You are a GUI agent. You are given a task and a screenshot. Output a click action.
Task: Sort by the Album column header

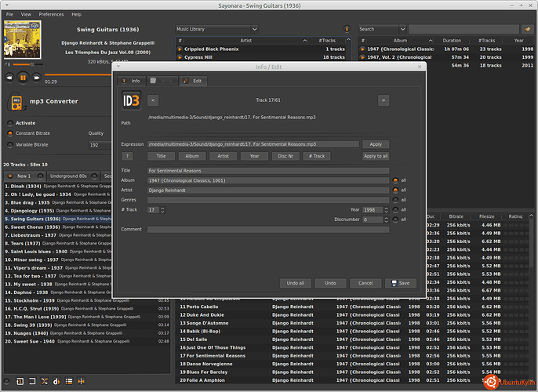(400, 41)
